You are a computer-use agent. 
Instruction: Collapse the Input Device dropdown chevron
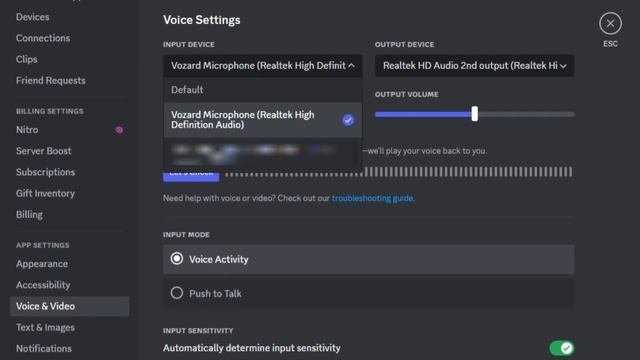351,65
